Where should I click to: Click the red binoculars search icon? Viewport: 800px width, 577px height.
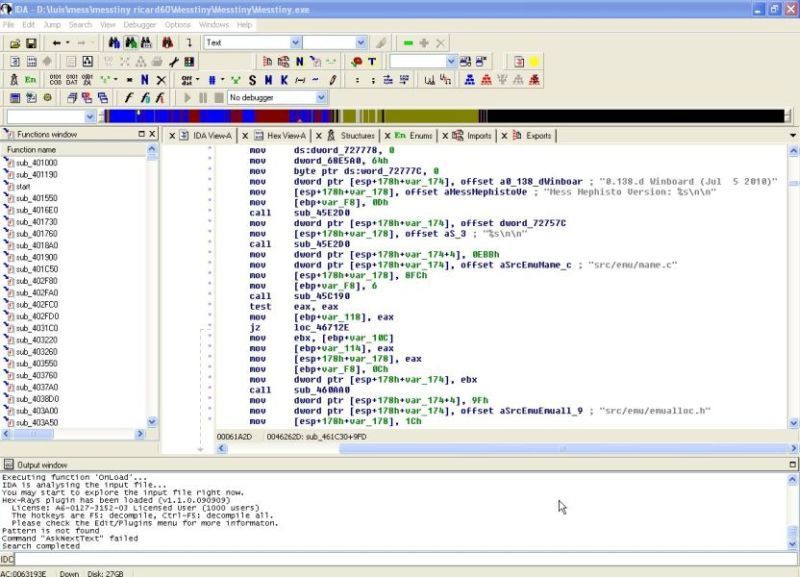click(x=167, y=43)
